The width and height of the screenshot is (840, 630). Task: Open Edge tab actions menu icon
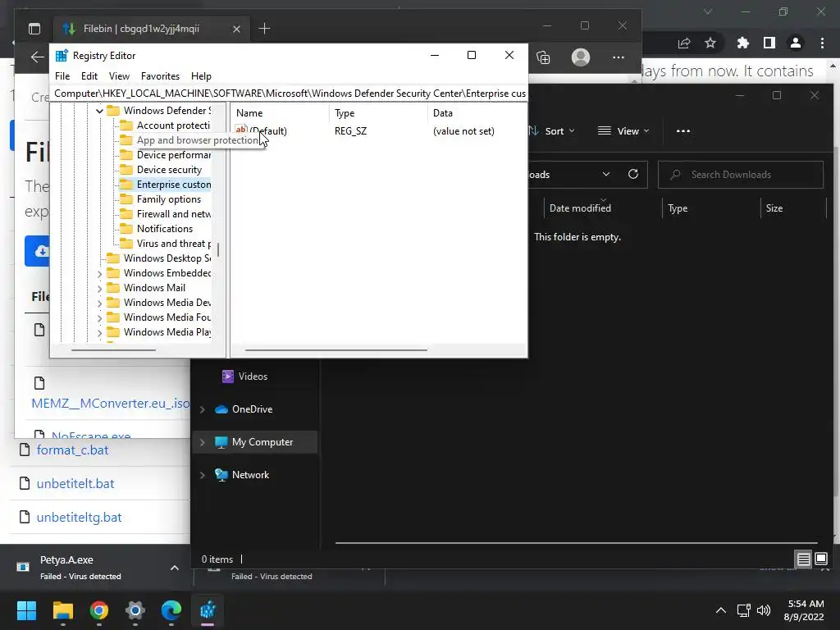tap(34, 29)
